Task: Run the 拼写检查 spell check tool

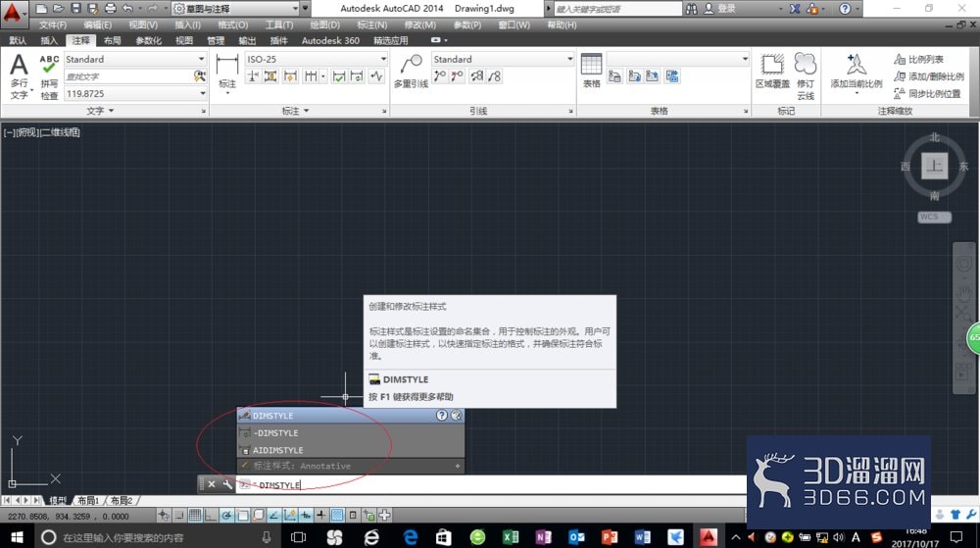Action: (49, 76)
